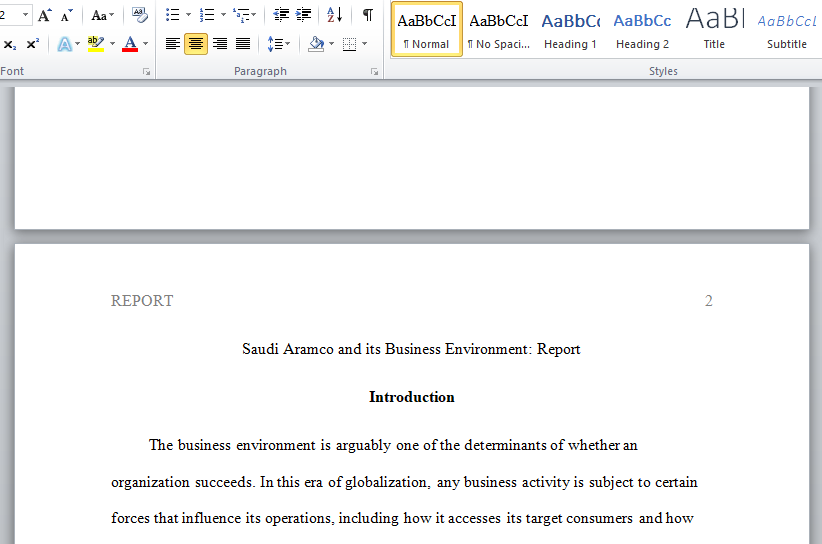
Task: Click the Bullets list icon
Action: coord(172,15)
